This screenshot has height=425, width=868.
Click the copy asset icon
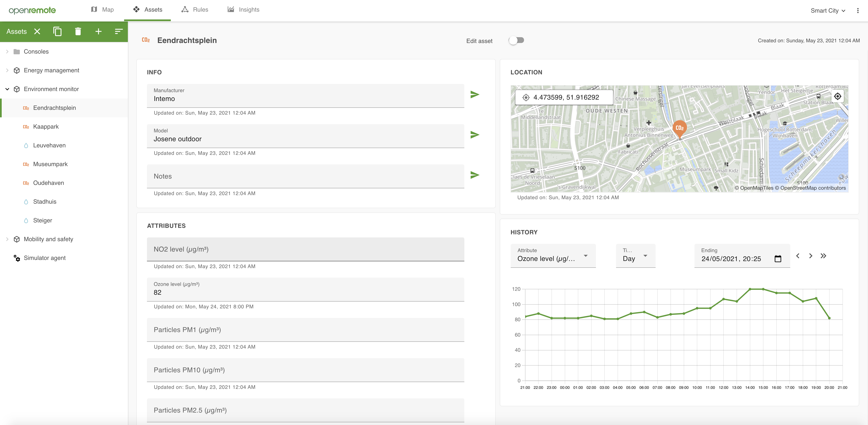57,31
